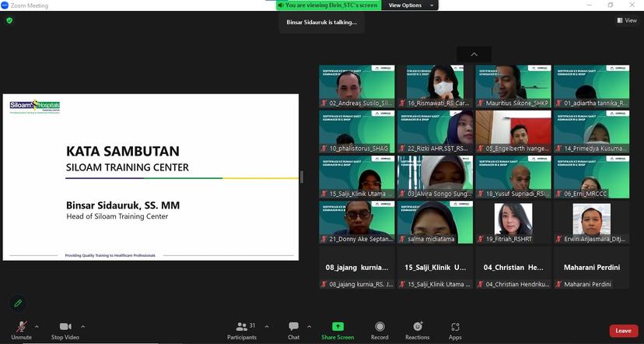Screen dimensions: 644x344
Task: Select the Maharani Perdini tile
Action: [591, 267]
